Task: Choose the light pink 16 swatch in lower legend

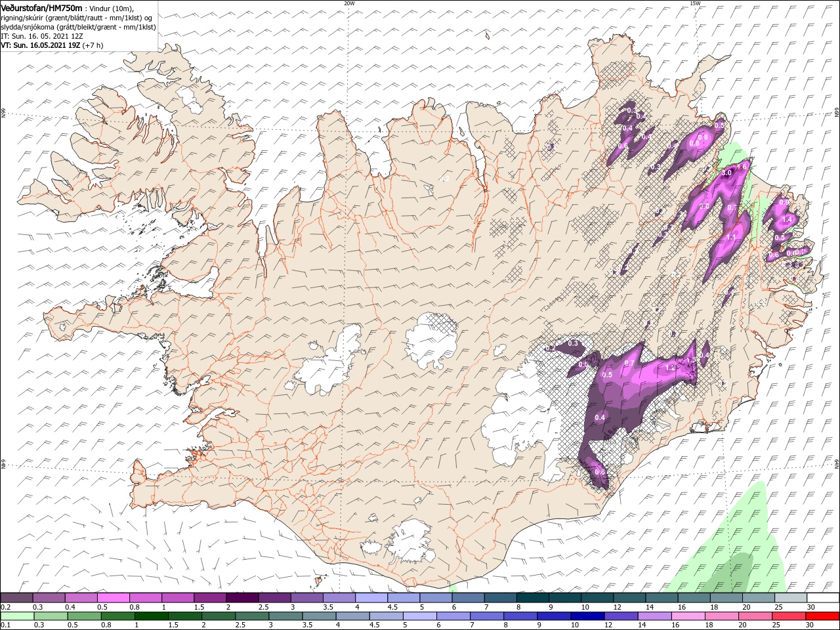Action: click(688, 616)
